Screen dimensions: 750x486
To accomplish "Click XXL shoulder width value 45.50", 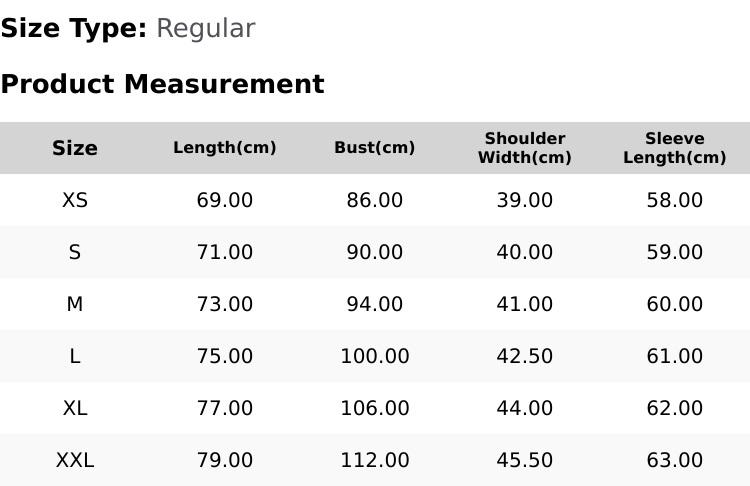I will click(525, 461).
